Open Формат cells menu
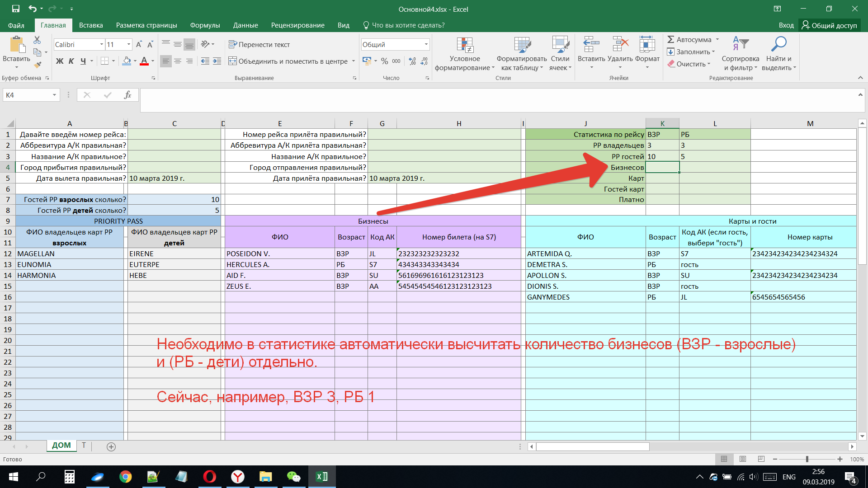The image size is (868, 488). (647, 53)
